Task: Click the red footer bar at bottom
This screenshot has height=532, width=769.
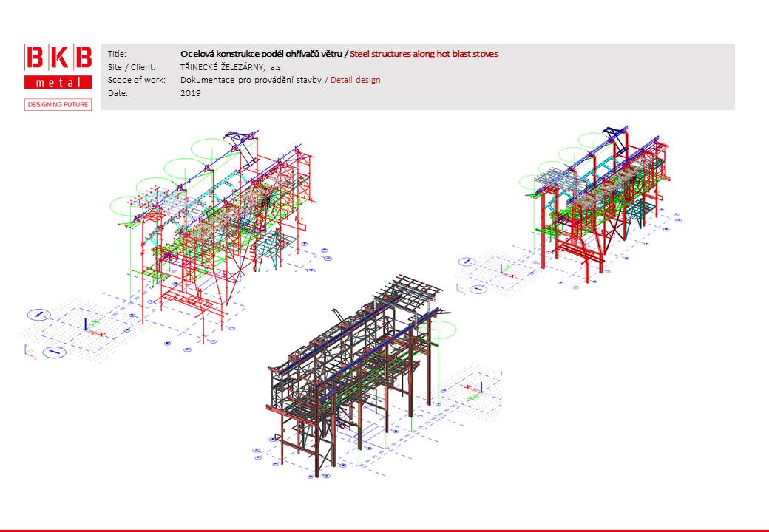Action: [384, 530]
